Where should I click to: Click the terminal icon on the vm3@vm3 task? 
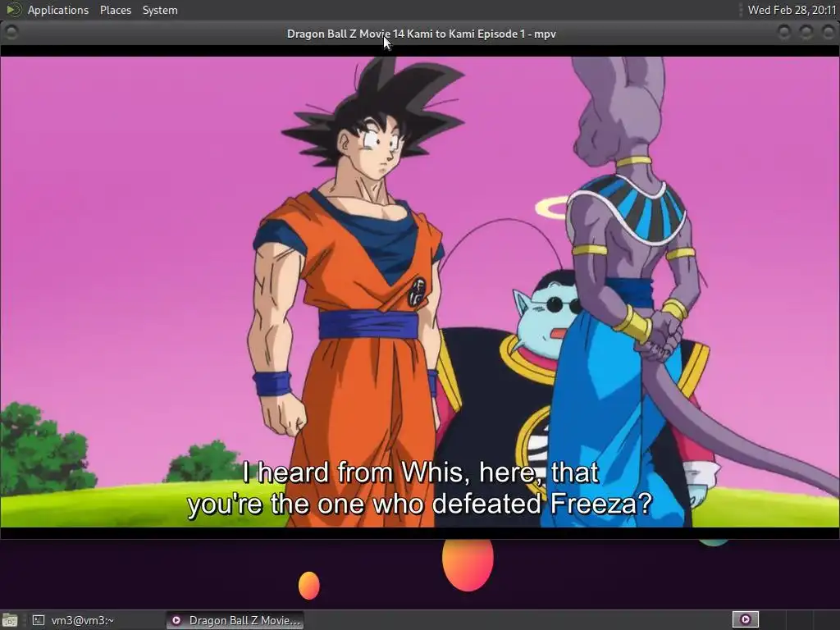pyautogui.click(x=38, y=620)
